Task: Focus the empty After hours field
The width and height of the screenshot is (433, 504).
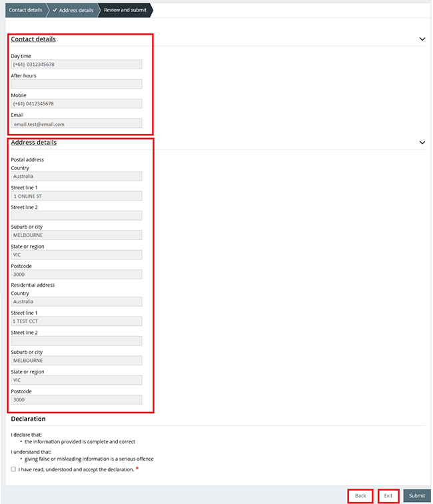Action: (76, 84)
